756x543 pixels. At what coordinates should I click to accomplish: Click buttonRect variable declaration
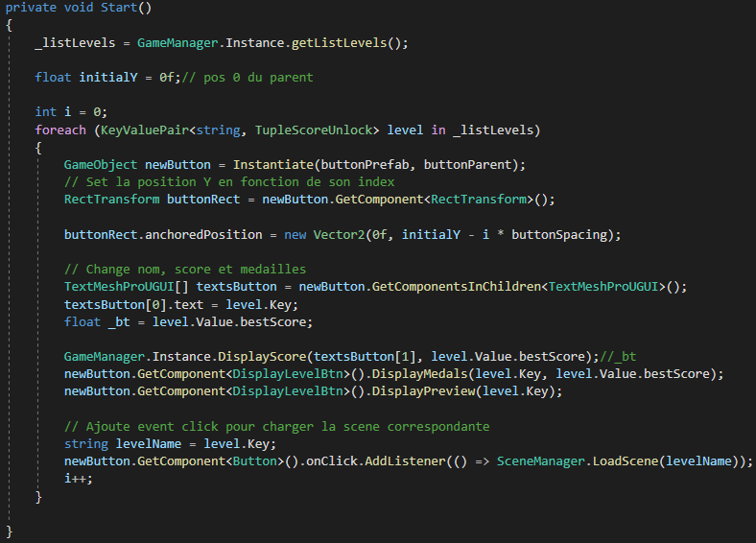tap(203, 200)
